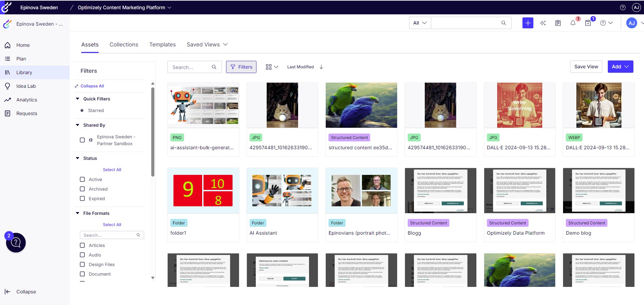
Task: Open the All search scope dropdown
Action: pos(420,23)
